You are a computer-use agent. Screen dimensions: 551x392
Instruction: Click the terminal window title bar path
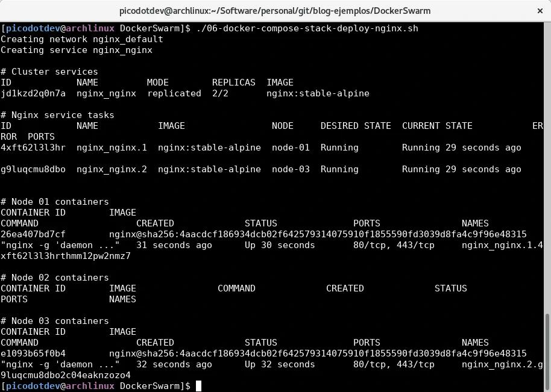275,11
